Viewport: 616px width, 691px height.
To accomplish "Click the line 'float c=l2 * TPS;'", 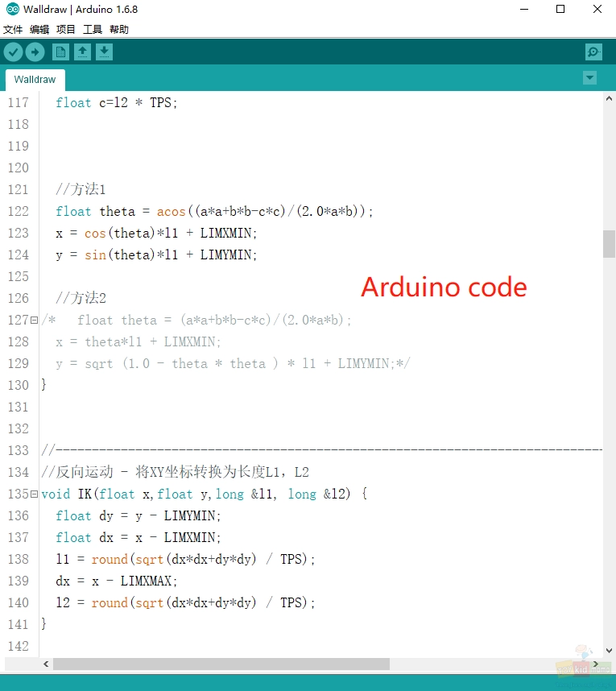I will (116, 102).
